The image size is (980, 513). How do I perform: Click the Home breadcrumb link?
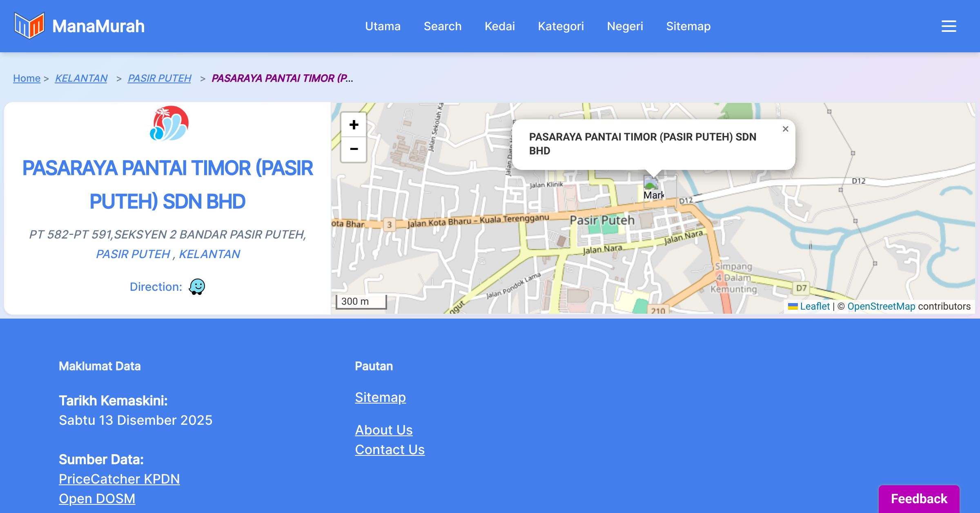click(x=27, y=78)
